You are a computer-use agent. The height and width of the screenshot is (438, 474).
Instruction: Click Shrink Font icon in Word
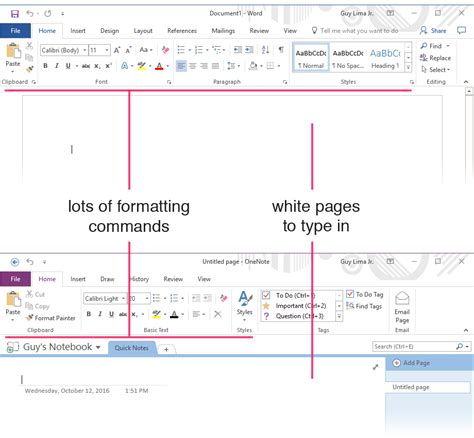point(128,50)
